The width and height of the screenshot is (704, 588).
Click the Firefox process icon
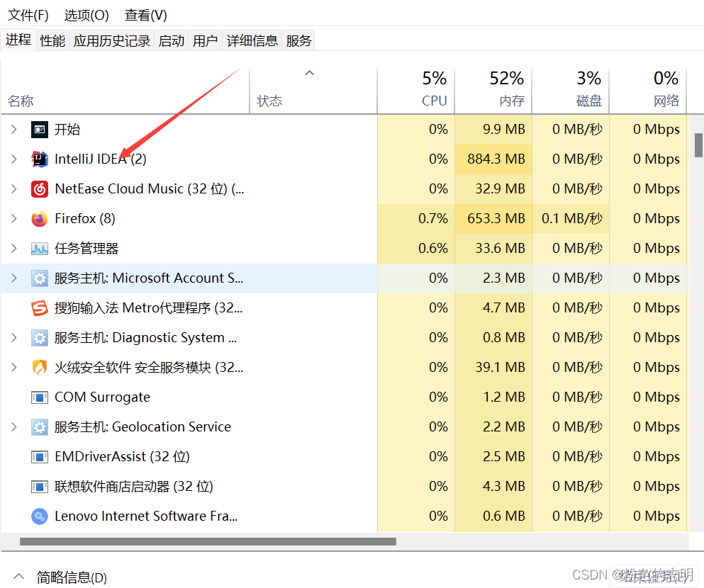click(x=40, y=219)
